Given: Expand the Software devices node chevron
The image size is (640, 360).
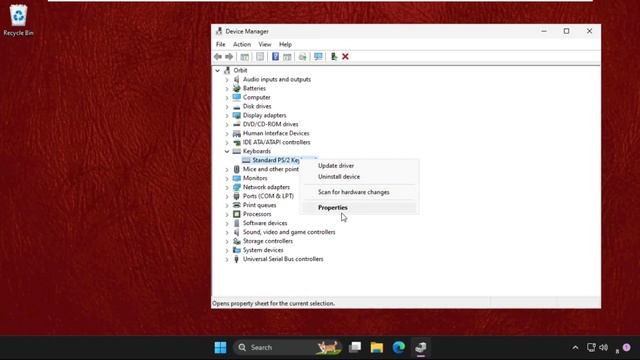Looking at the screenshot, I should [x=227, y=223].
